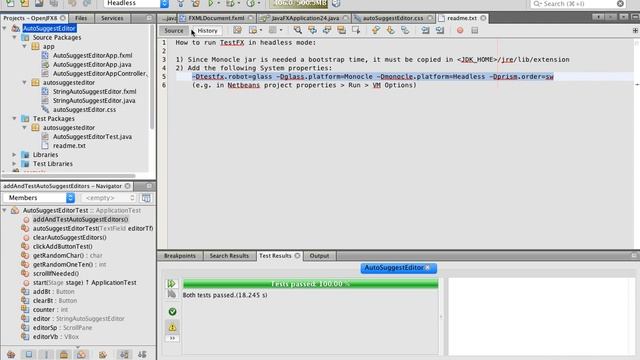Click Find Next Occurrence icon in editor toolbar
This screenshot has height=360, width=640.
327,30
